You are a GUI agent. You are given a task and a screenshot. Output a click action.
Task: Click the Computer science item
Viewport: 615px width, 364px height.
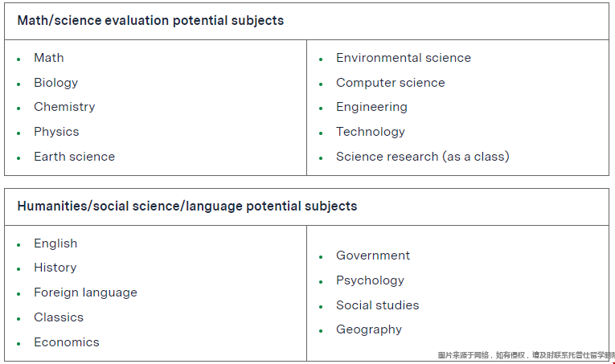click(x=390, y=83)
